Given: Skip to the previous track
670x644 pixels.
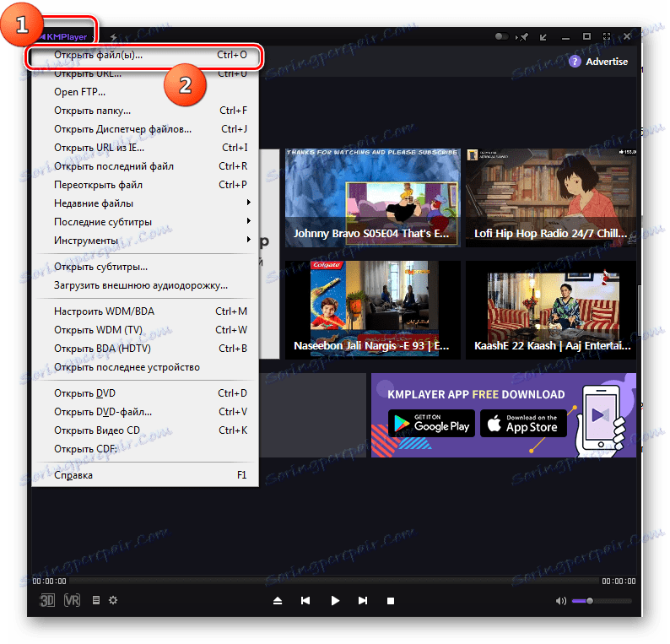Looking at the screenshot, I should [305, 601].
